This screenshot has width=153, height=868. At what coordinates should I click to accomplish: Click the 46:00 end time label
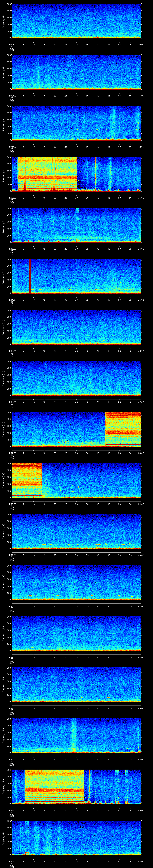[141, 861]
